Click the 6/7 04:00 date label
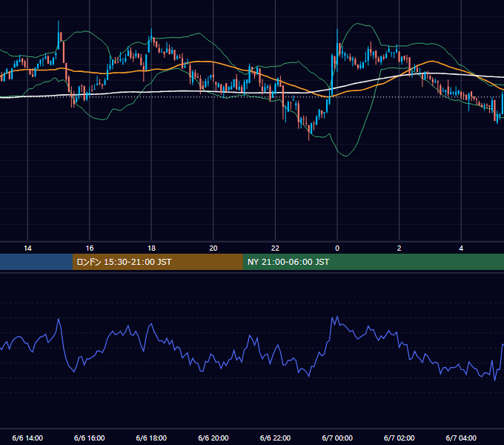 click(461, 438)
